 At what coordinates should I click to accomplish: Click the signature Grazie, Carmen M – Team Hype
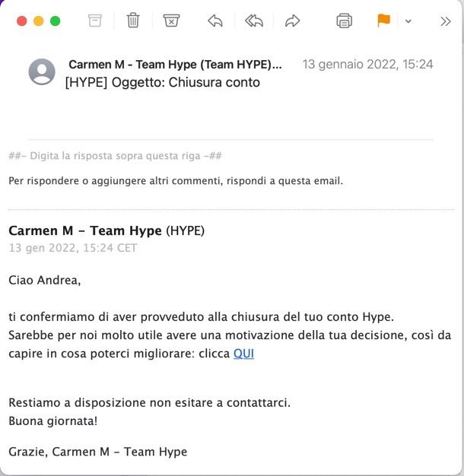[x=98, y=452]
